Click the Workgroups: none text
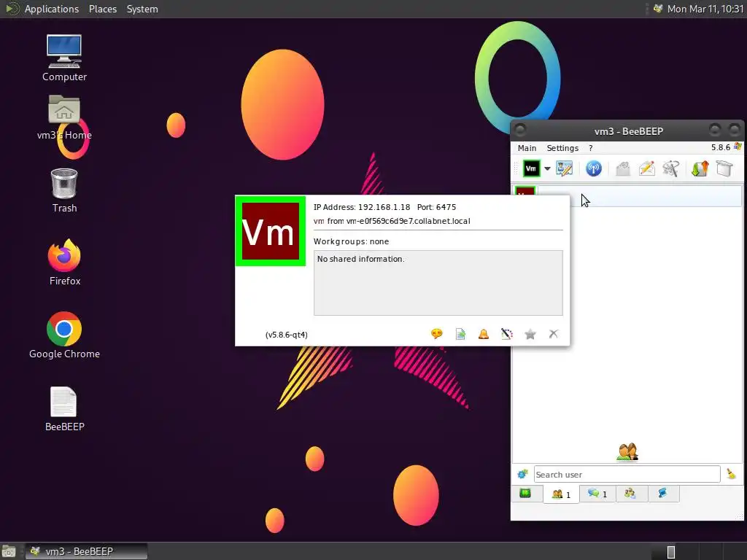This screenshot has width=747, height=560. [x=351, y=241]
